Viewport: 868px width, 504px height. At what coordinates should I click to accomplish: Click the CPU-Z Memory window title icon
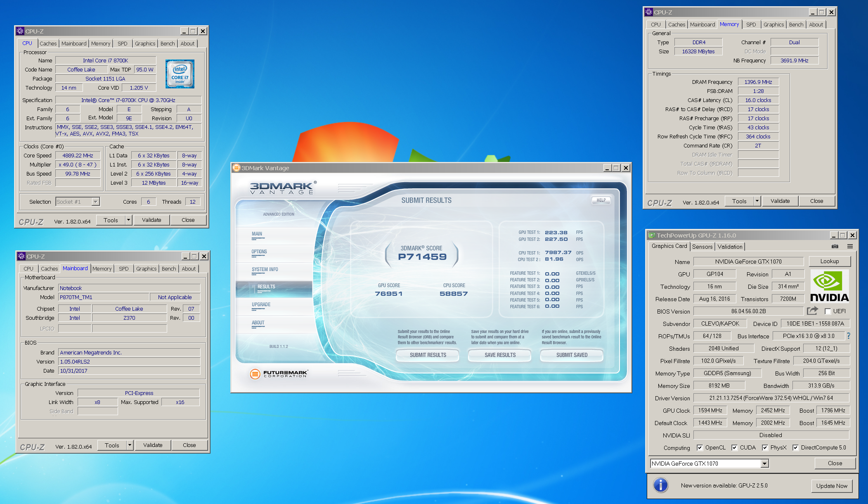click(x=649, y=12)
